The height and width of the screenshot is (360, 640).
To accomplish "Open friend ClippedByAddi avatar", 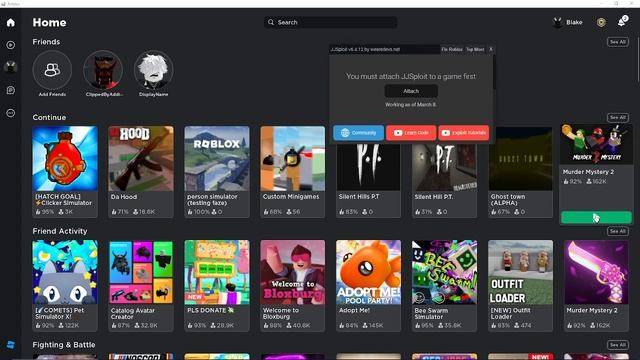I will coord(103,70).
